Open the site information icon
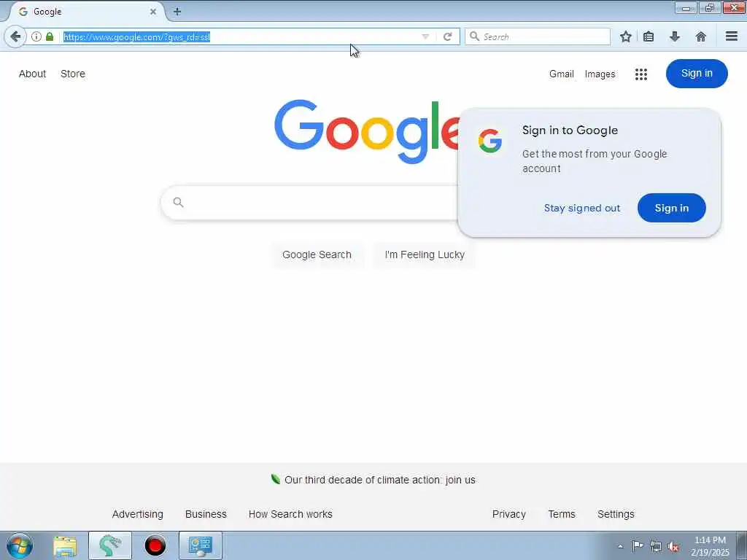The width and height of the screenshot is (747, 560). 36,36
